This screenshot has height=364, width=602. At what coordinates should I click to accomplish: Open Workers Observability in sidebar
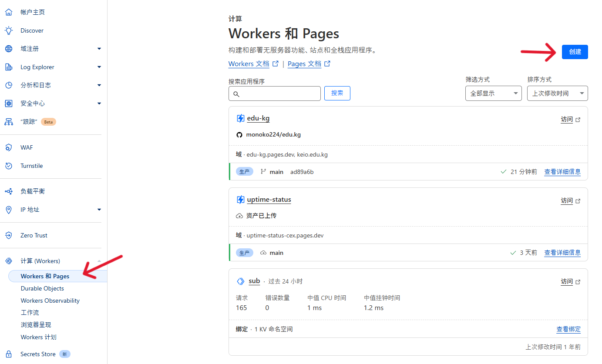(50, 301)
